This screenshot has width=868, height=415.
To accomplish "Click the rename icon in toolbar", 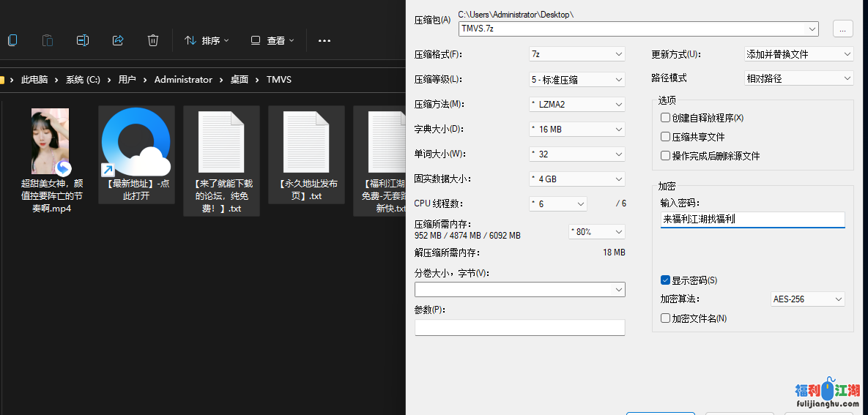I will (83, 40).
